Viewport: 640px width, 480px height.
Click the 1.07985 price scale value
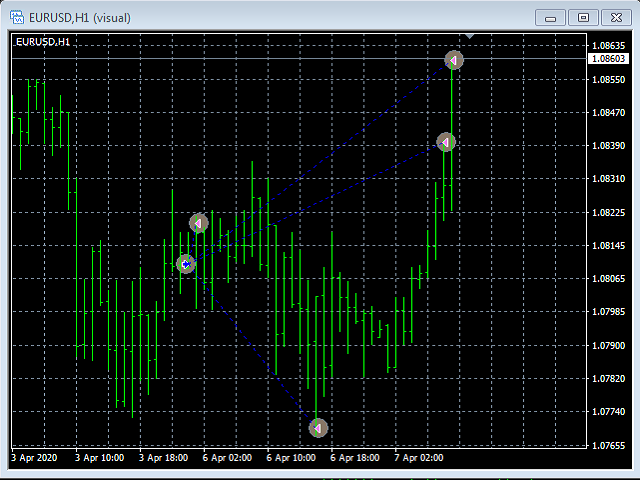pyautogui.click(x=608, y=312)
